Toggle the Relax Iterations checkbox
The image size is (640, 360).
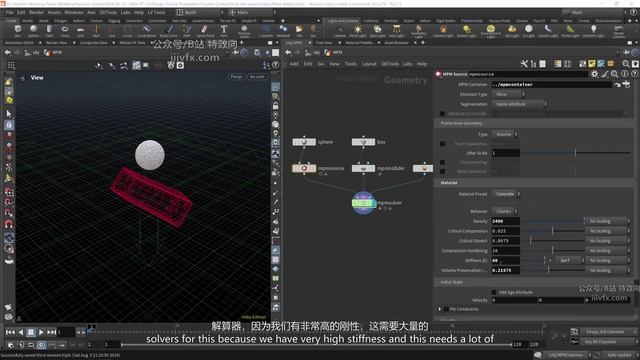[442, 171]
